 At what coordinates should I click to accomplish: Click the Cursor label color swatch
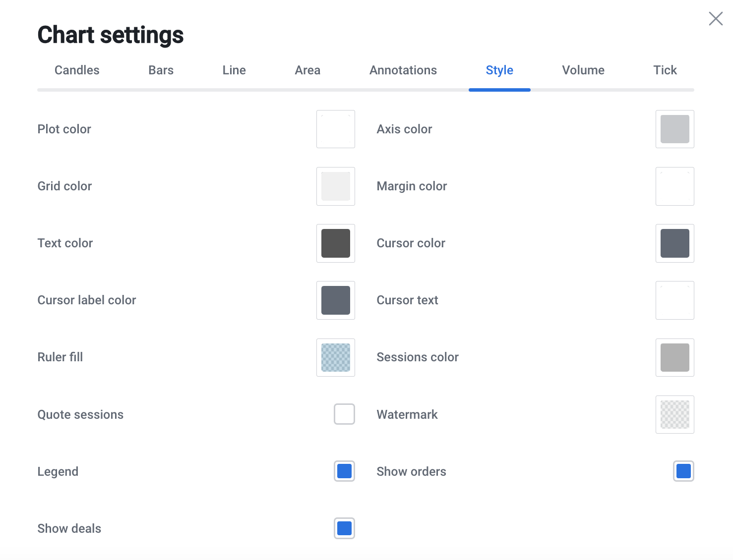click(336, 300)
